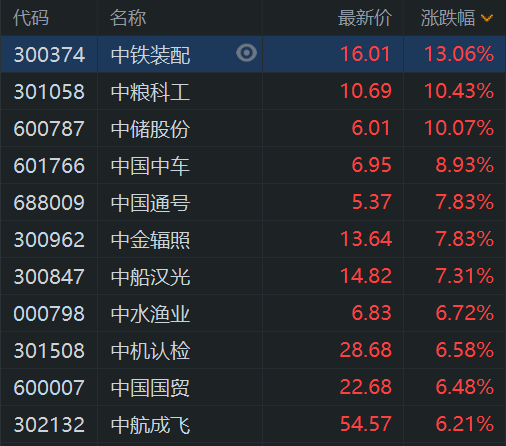Screen dimensions: 506x446
Task: Click the 涨跌幅 sort arrow icon
Action: 487,18
